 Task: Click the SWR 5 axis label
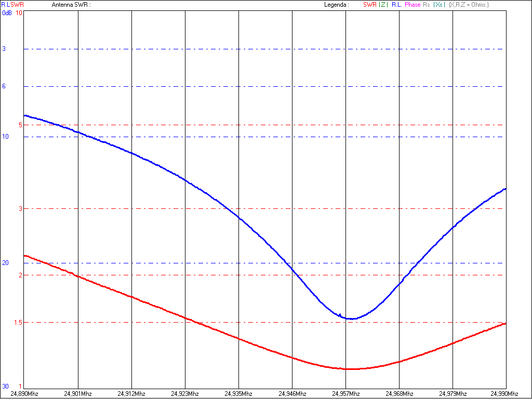tap(20, 125)
